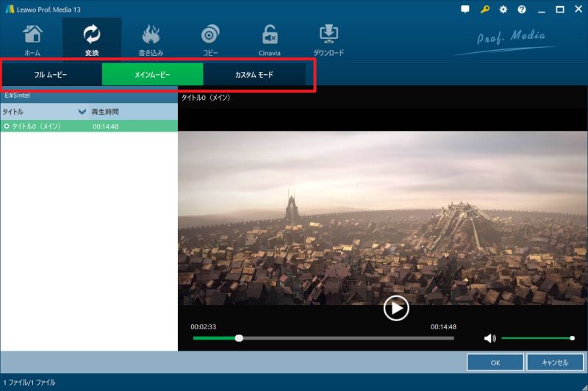
Task: Expand the タイトル column dropdown arrow
Action: point(82,112)
